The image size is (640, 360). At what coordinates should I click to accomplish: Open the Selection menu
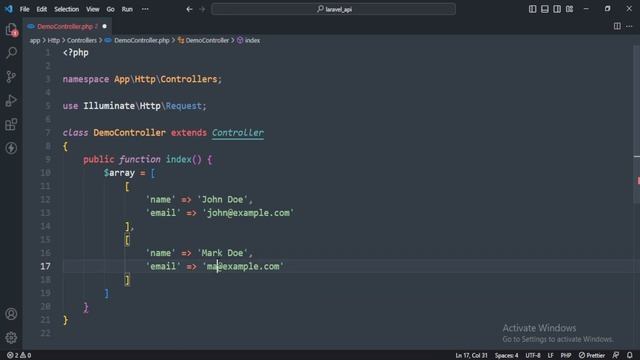tap(67, 9)
